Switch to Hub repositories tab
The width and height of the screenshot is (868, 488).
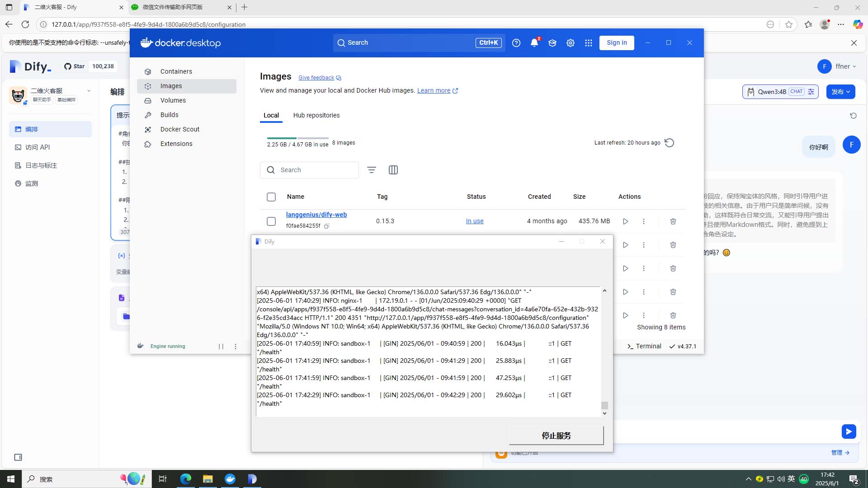pyautogui.click(x=316, y=115)
